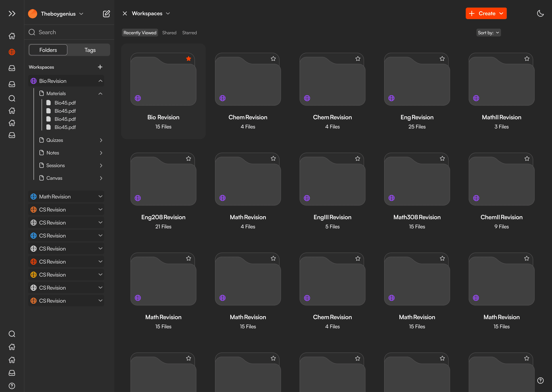Click the search icon in Search field
The image size is (552, 392).
tap(32, 32)
